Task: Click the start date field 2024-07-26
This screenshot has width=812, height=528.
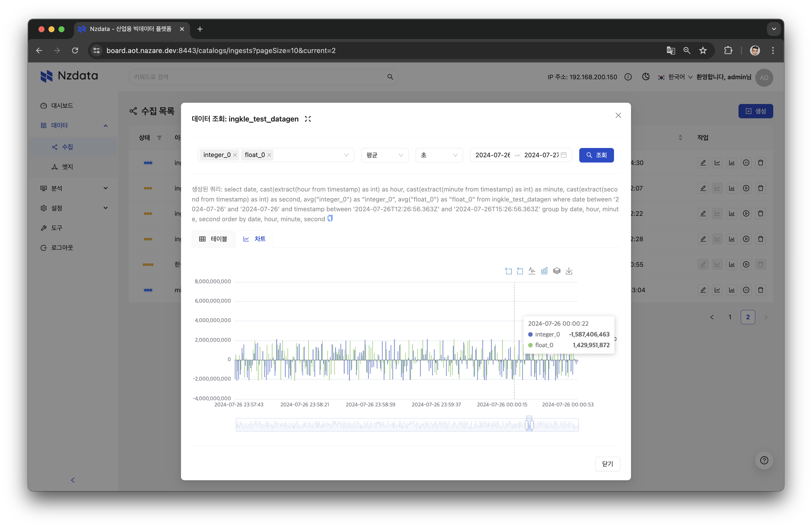Action: point(493,155)
